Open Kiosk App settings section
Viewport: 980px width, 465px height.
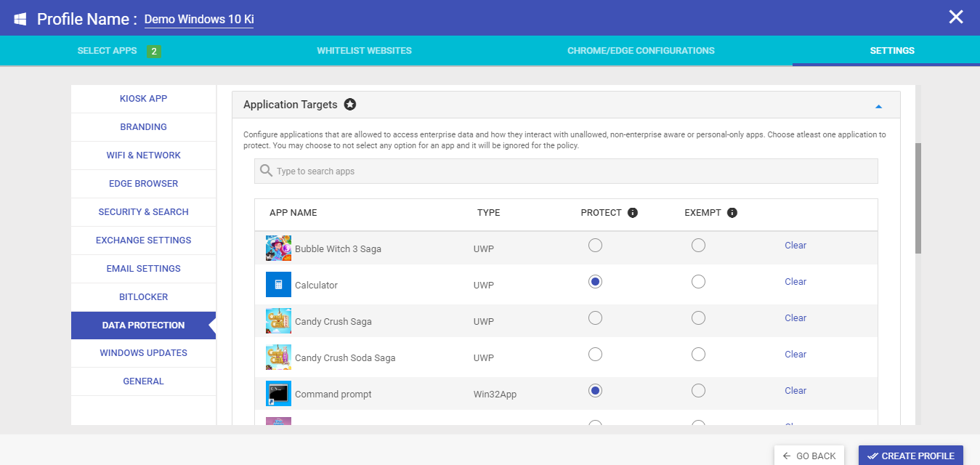143,99
